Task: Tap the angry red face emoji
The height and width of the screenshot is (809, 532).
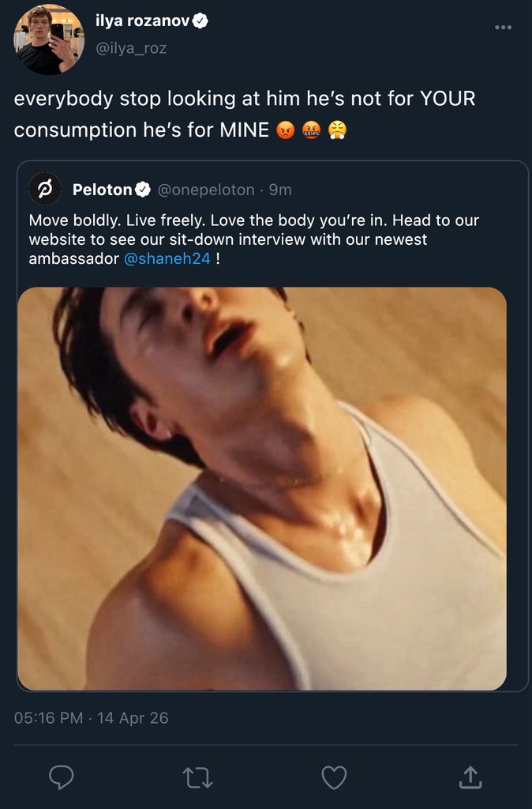Action: (x=285, y=130)
